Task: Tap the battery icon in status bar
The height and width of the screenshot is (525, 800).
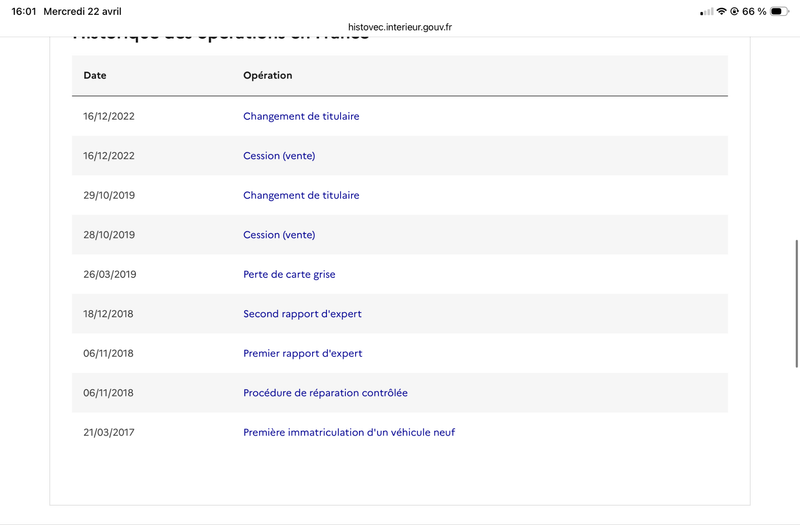Action: pyautogui.click(x=777, y=11)
